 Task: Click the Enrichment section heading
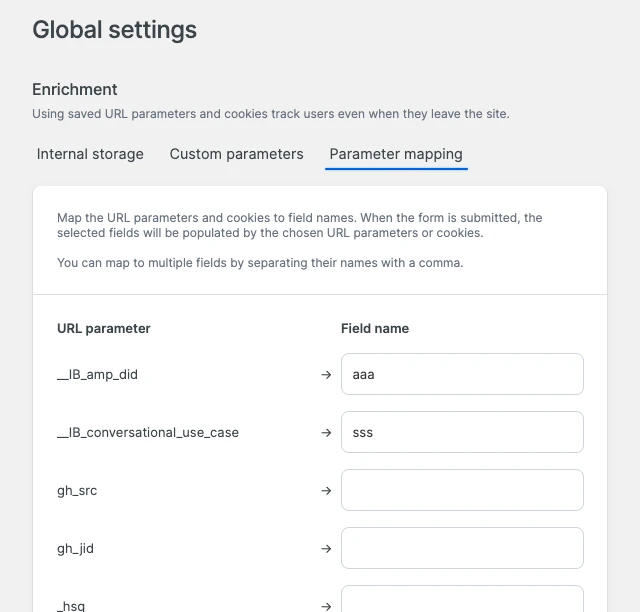(75, 89)
